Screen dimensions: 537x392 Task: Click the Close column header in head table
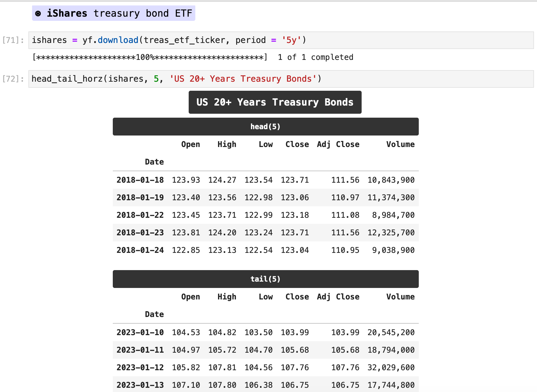(x=297, y=145)
